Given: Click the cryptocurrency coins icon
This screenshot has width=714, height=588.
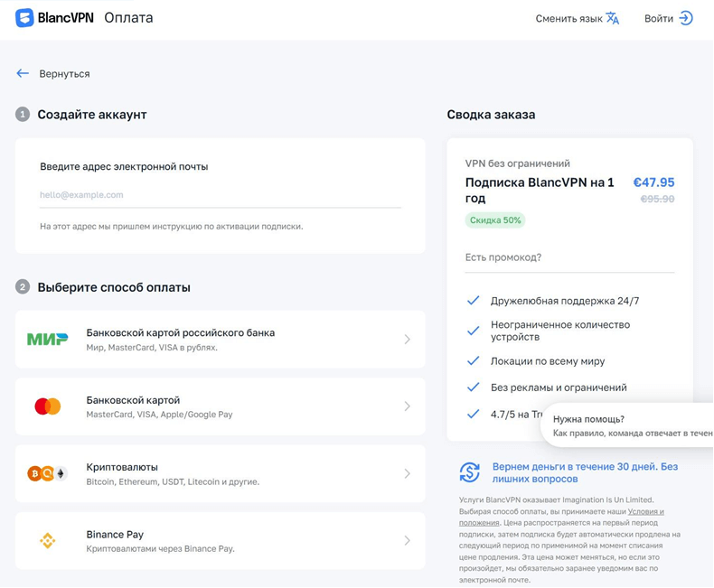Looking at the screenshot, I should 47,473.
